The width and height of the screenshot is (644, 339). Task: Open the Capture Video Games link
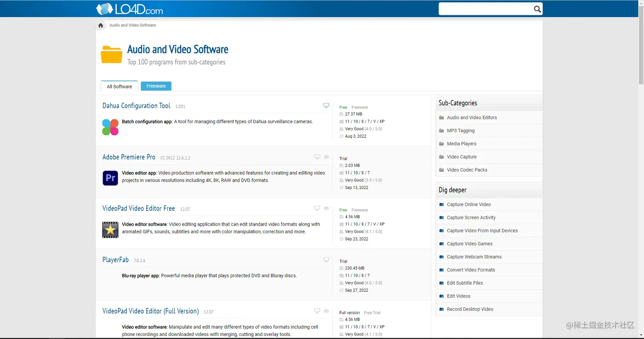469,243
